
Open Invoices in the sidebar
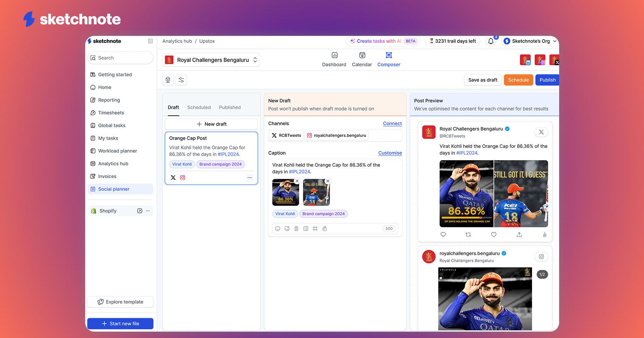pos(120,176)
